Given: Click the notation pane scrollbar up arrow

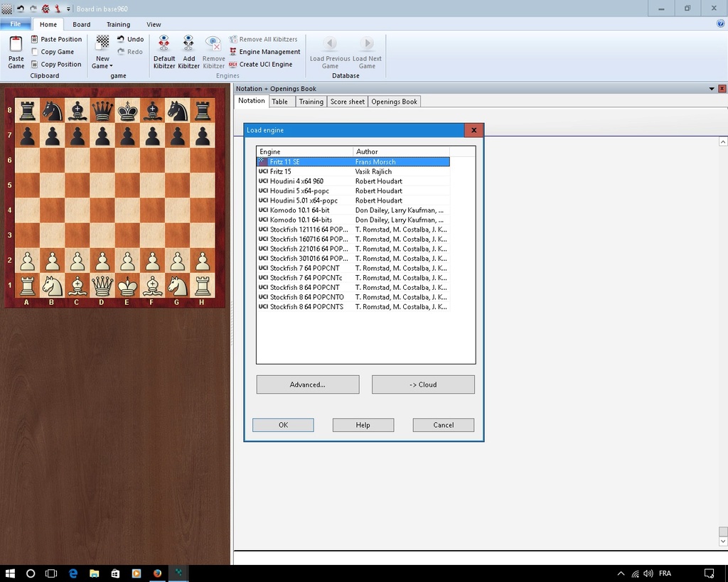Looking at the screenshot, I should [x=723, y=141].
